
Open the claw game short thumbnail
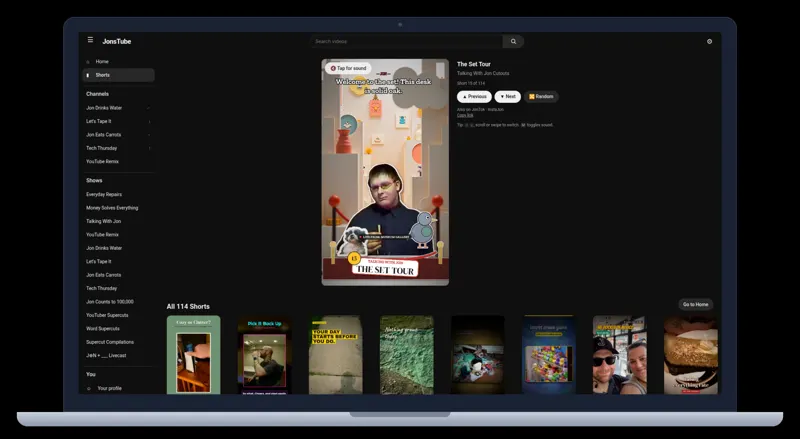[x=548, y=355]
